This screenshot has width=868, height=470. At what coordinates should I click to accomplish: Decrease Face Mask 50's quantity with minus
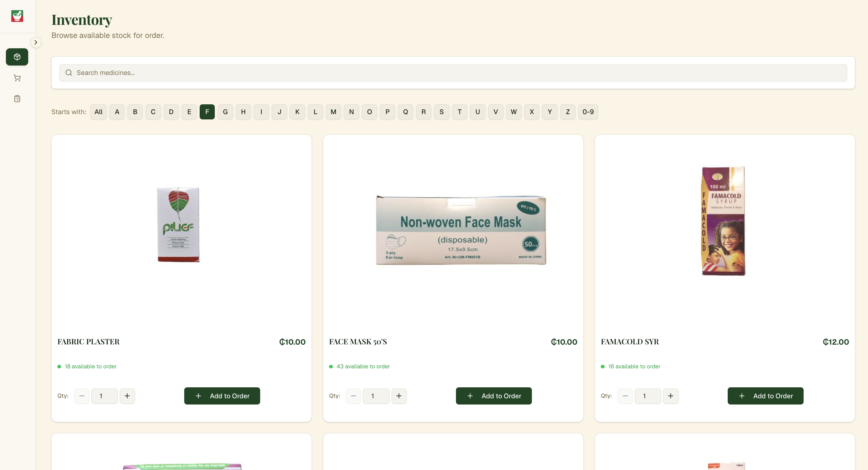tap(353, 396)
